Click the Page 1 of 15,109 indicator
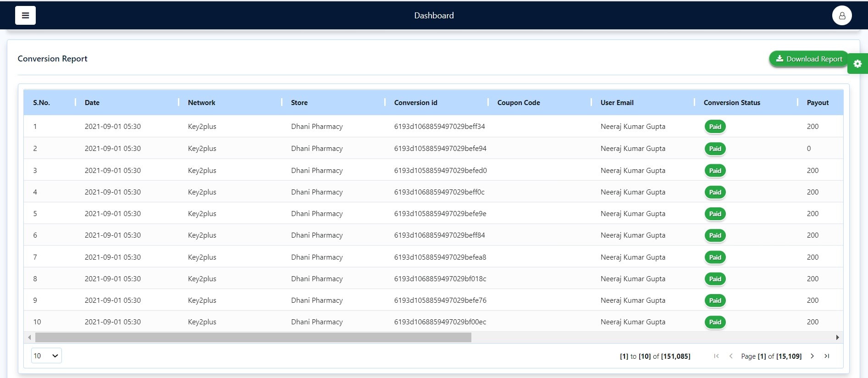 tap(771, 356)
